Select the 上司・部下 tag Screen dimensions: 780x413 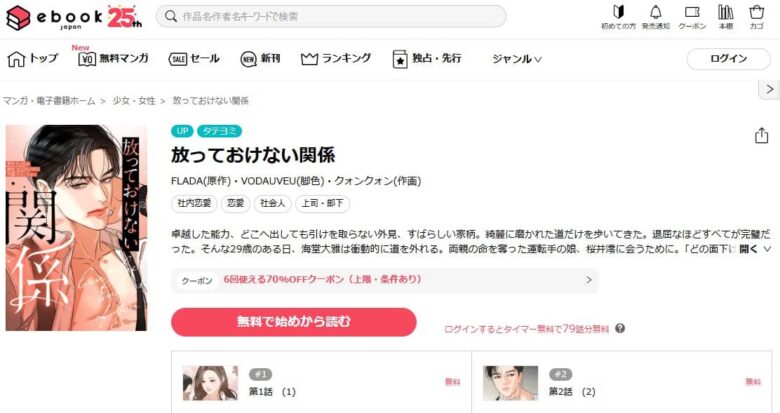pyautogui.click(x=322, y=204)
